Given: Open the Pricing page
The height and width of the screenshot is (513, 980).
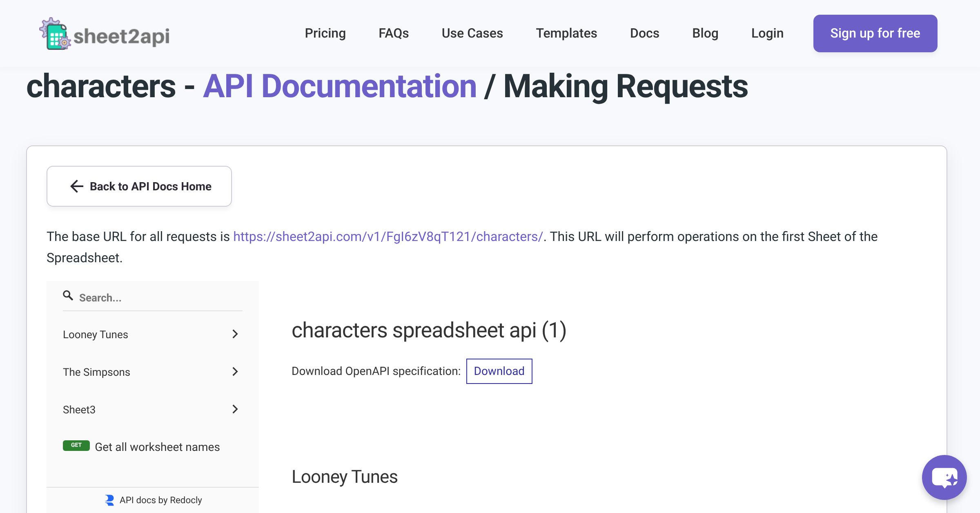Looking at the screenshot, I should (325, 33).
